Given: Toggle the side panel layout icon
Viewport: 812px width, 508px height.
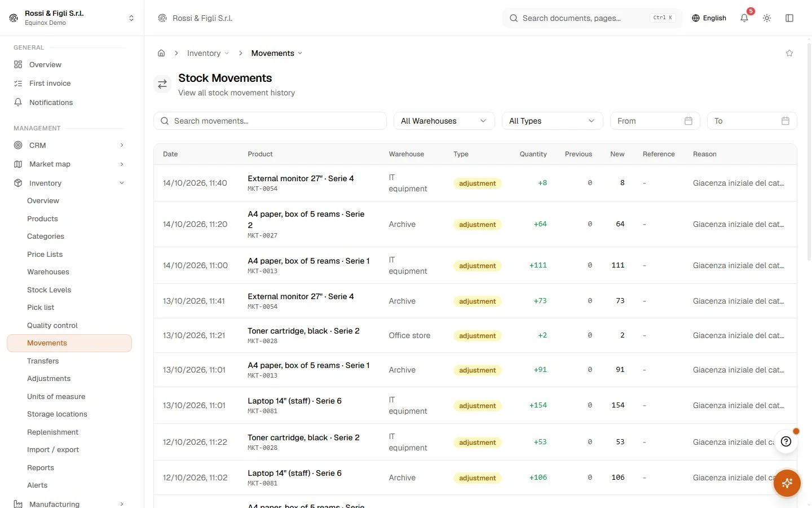Looking at the screenshot, I should click(x=789, y=18).
